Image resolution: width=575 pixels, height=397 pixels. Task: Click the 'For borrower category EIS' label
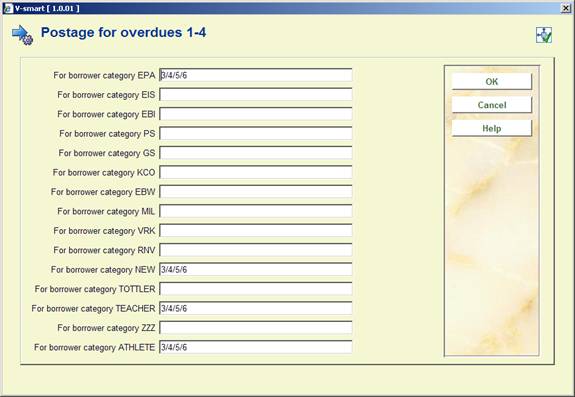[106, 95]
